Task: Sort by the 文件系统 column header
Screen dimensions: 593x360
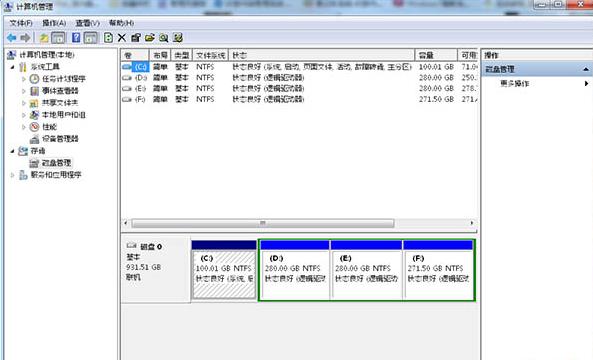Action: pos(211,55)
